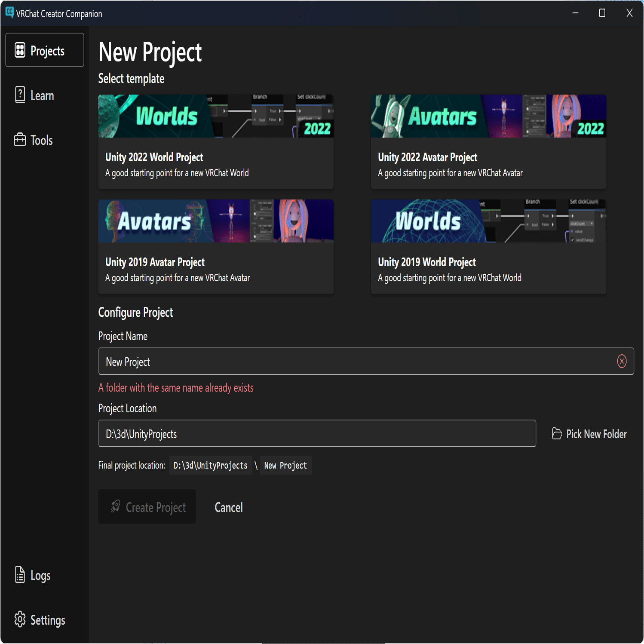Click the Pick New Folder button

[x=589, y=434]
